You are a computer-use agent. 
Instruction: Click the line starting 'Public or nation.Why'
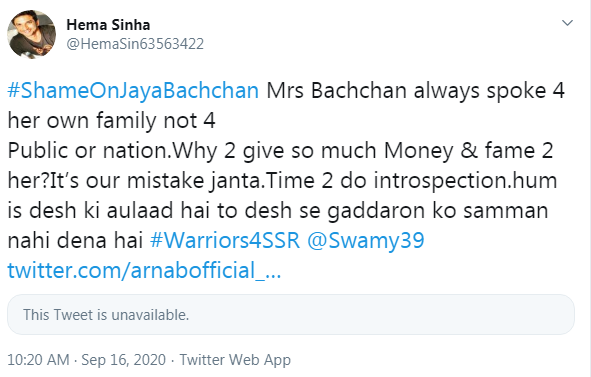point(280,151)
